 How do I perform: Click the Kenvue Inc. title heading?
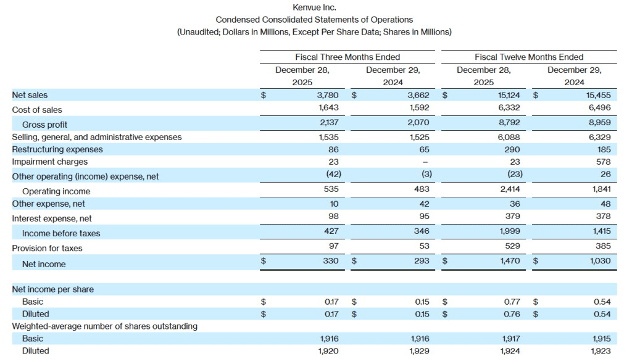click(x=314, y=7)
